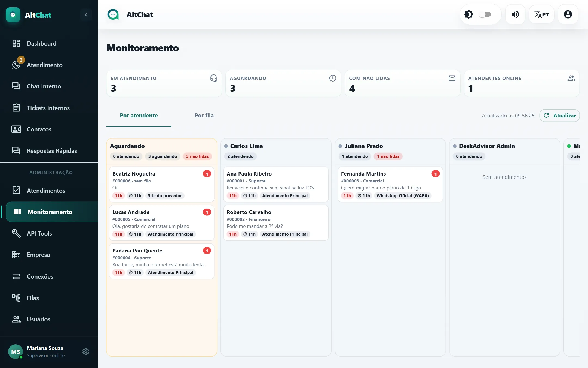Click the Aguardando stat card
The height and width of the screenshot is (368, 588).
tap(283, 83)
